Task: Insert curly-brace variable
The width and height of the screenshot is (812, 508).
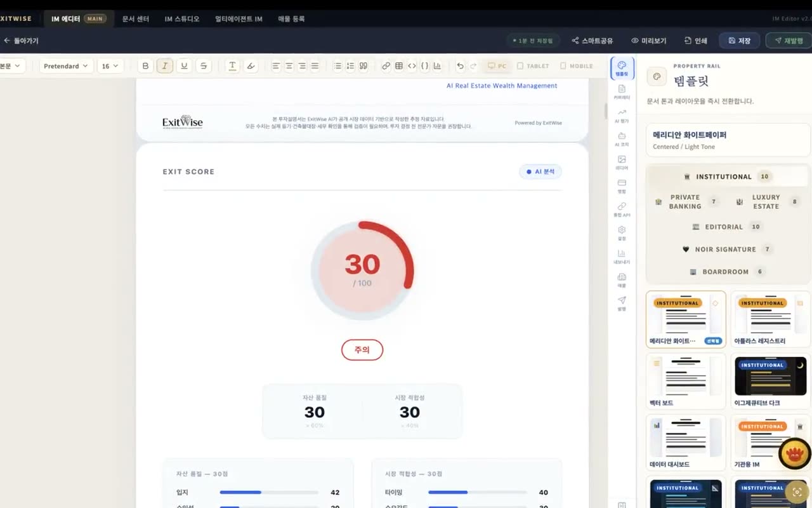Action: pos(424,66)
